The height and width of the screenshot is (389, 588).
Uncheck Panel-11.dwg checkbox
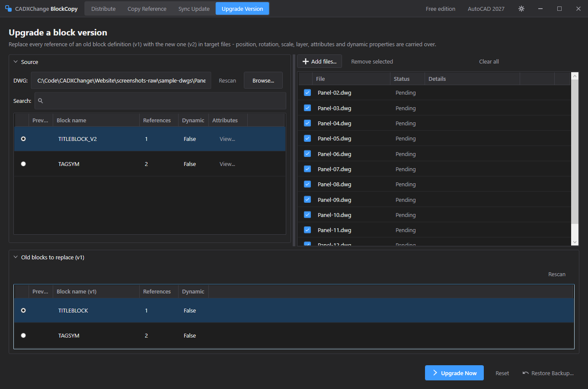coord(307,230)
